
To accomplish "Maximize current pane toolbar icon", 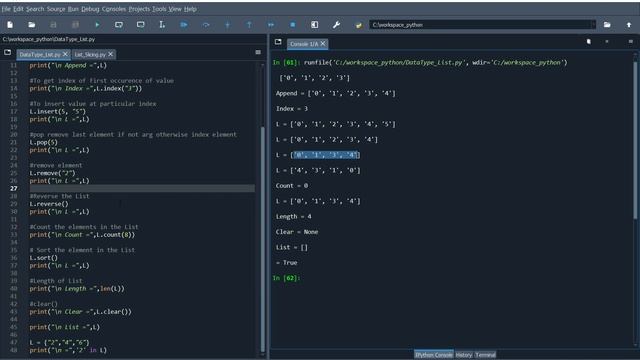I will pyautogui.click(x=314, y=25).
